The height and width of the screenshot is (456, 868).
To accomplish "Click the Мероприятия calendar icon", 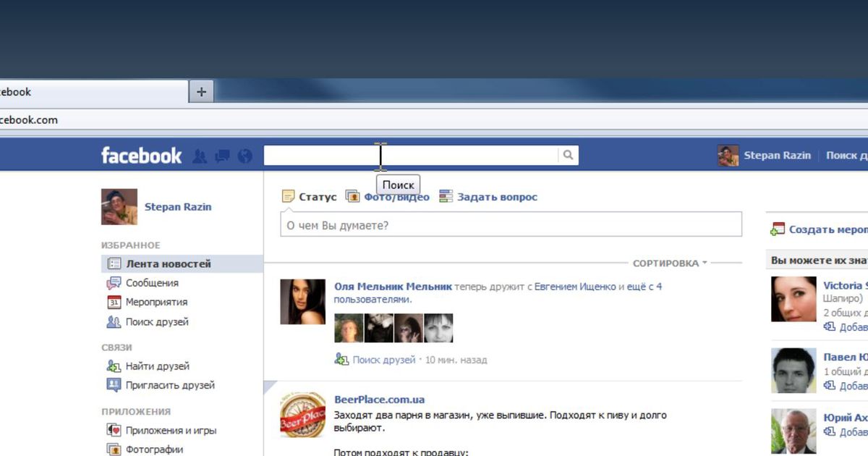I will [x=114, y=302].
